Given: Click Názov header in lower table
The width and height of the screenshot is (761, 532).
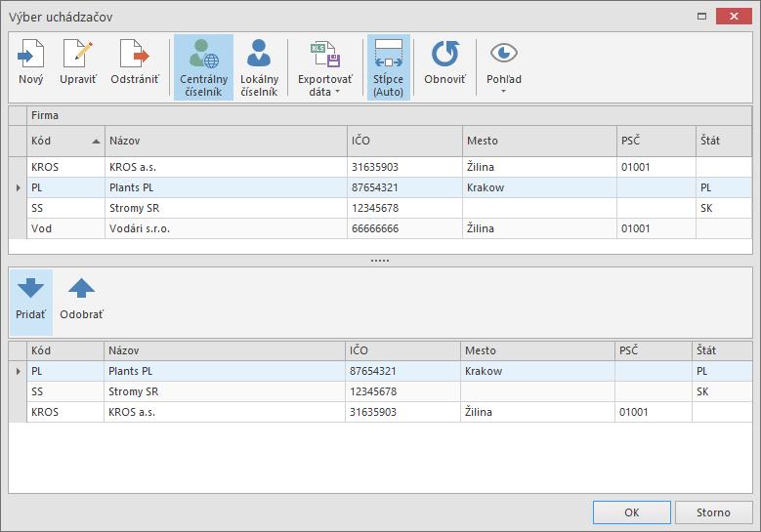Looking at the screenshot, I should tap(225, 350).
